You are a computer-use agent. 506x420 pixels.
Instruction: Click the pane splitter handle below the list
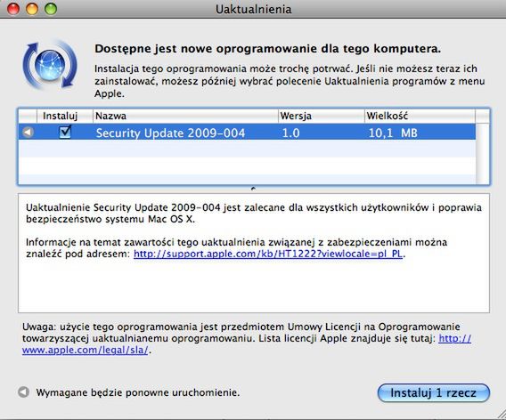(x=253, y=189)
